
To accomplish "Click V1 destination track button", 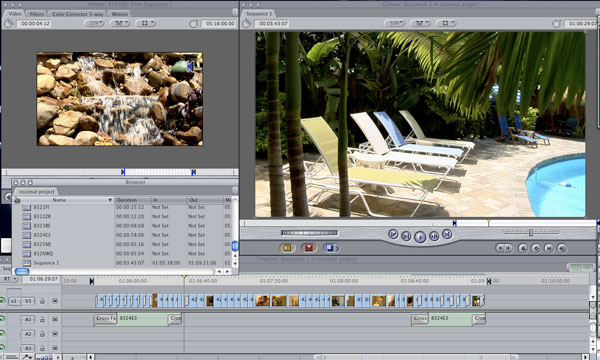I will click(28, 301).
